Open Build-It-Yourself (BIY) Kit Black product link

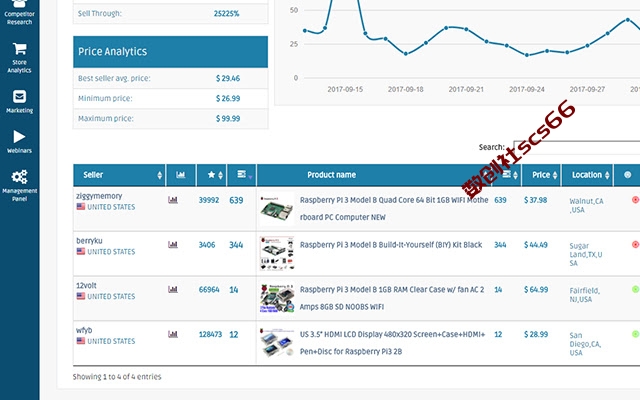(391, 245)
